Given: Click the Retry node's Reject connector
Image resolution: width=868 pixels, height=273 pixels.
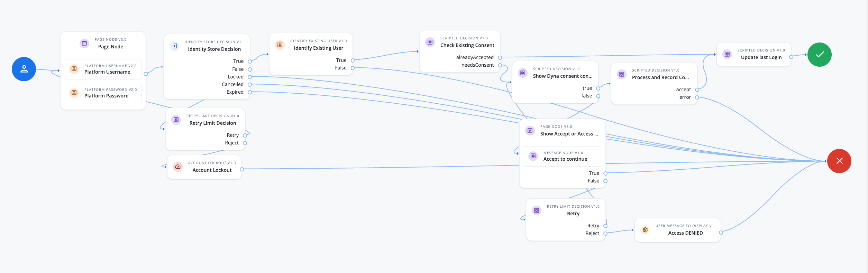Looking at the screenshot, I should click(x=605, y=234).
